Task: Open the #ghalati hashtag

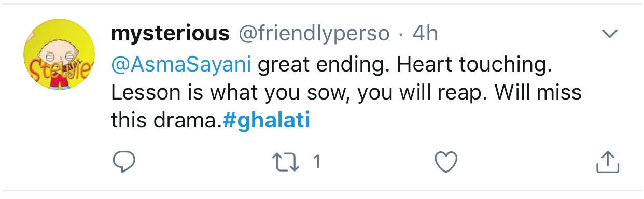Action: (267, 121)
